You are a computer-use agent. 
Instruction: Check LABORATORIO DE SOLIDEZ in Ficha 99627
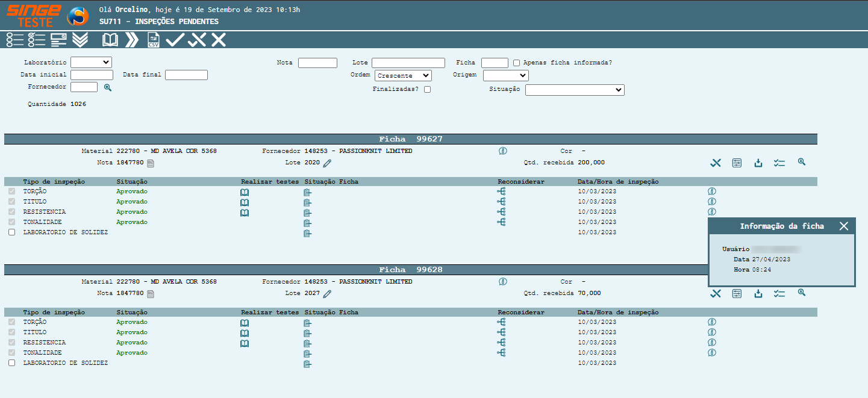coord(11,232)
